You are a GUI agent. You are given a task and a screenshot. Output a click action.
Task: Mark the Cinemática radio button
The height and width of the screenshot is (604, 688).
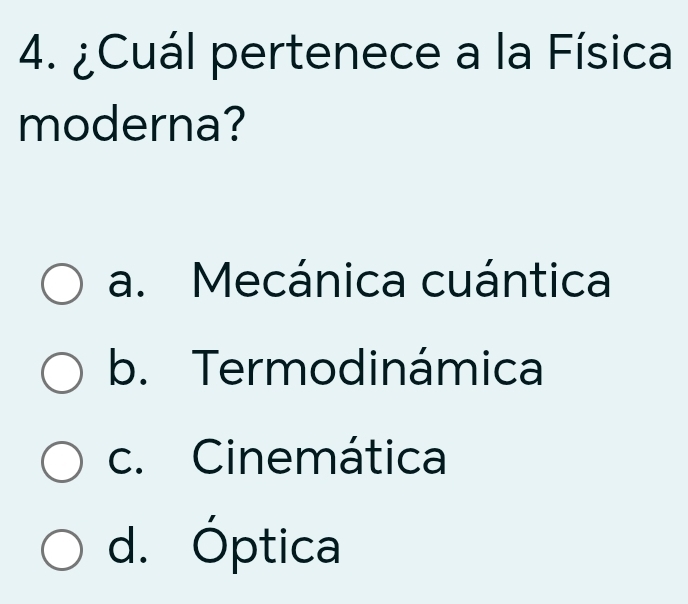pos(62,461)
